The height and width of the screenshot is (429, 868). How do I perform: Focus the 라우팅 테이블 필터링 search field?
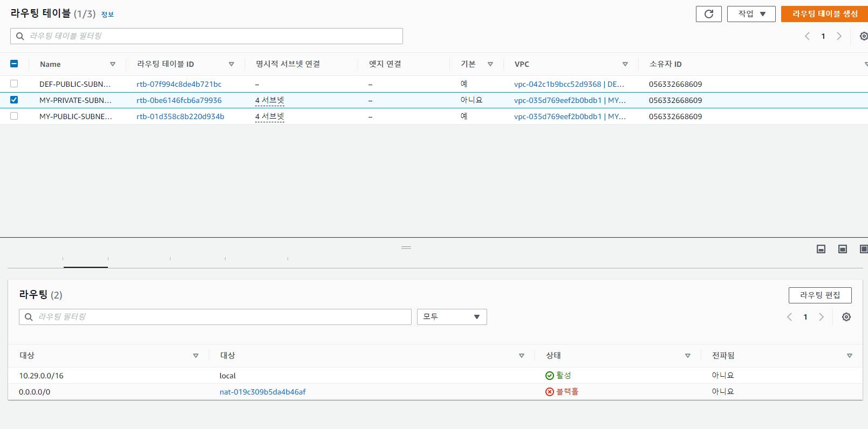tap(207, 36)
